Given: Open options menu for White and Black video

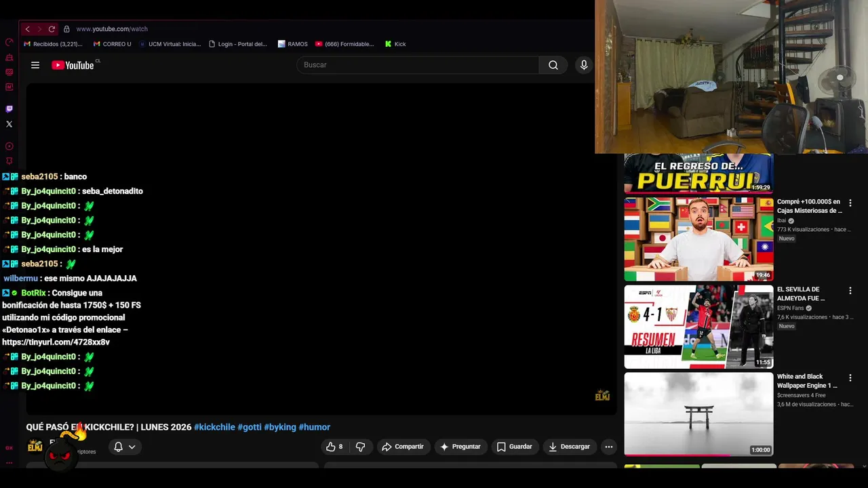Looking at the screenshot, I should click(x=850, y=378).
